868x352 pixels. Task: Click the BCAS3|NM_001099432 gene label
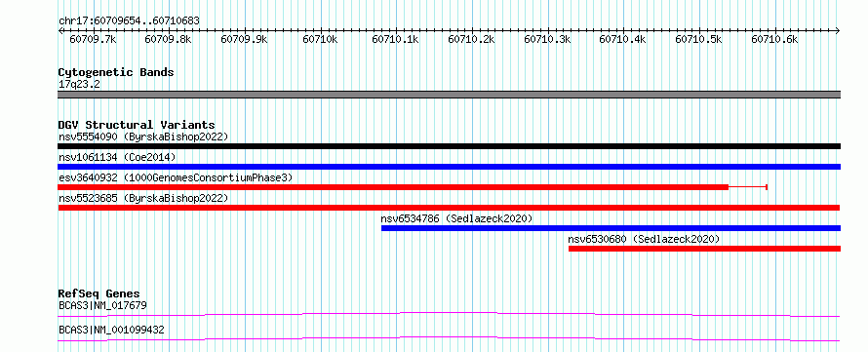(111, 330)
